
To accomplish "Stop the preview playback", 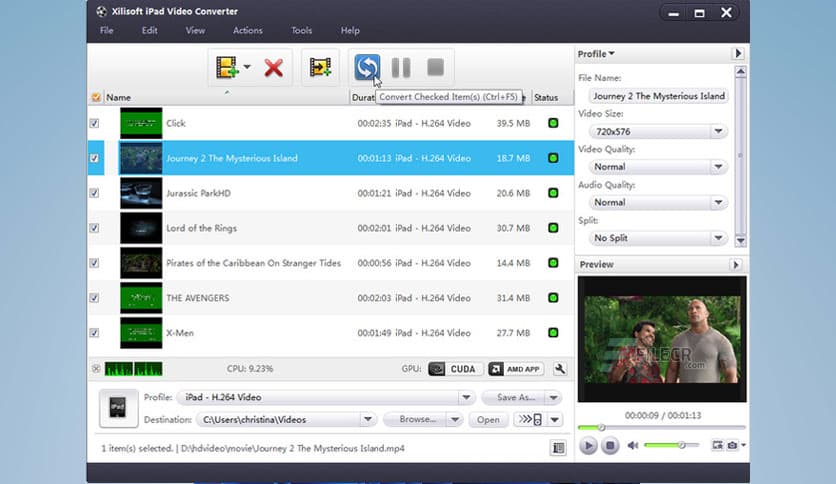I will [x=610, y=446].
